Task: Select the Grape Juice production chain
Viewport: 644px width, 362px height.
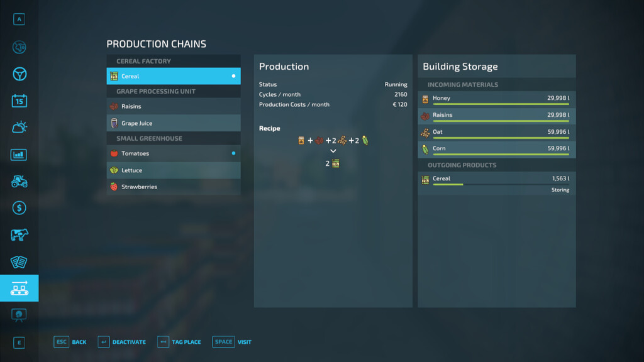Action: 173,123
